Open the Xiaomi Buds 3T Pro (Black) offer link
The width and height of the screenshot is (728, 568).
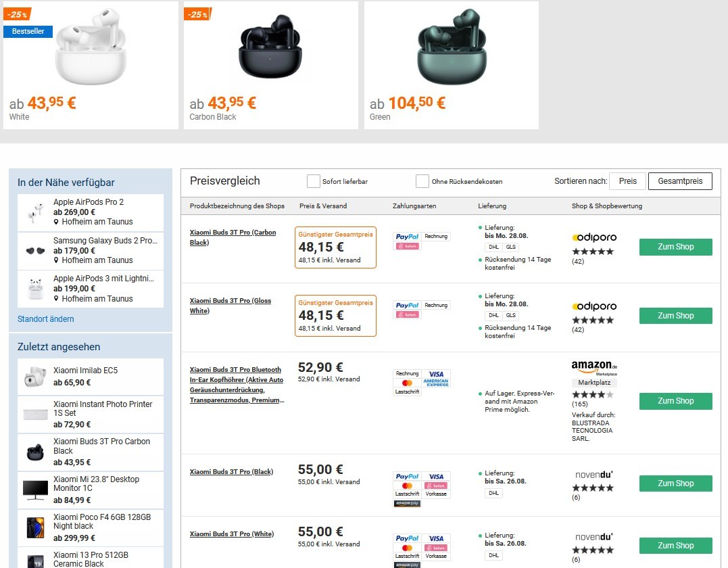point(231,471)
